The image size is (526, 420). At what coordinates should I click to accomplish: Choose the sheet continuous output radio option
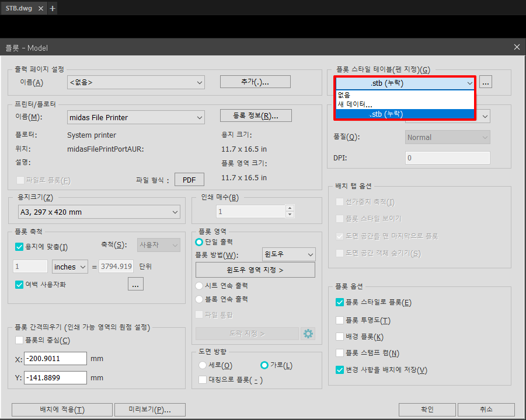click(x=199, y=285)
